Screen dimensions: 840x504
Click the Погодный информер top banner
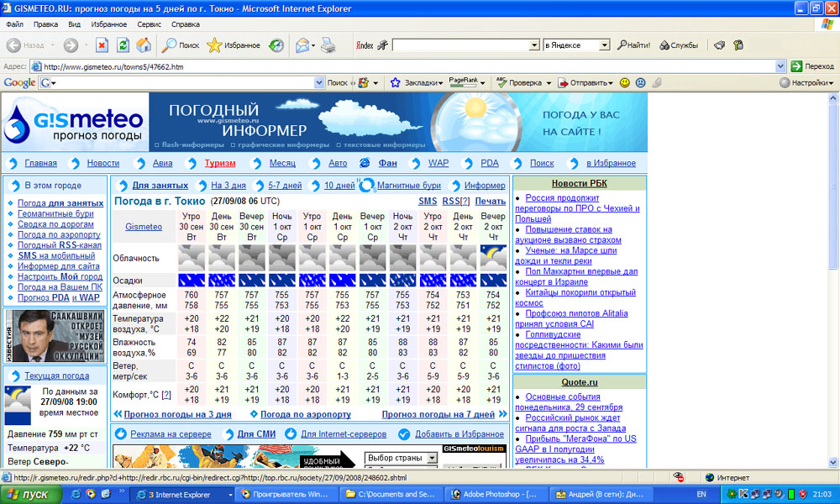[x=398, y=122]
